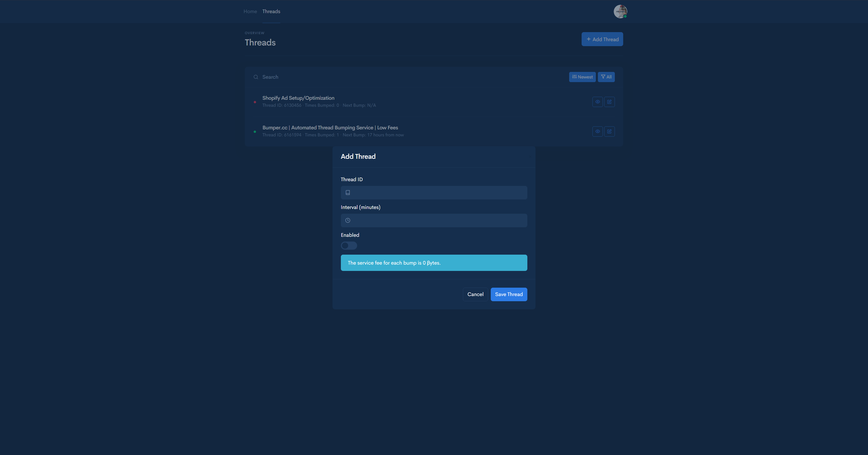Click the Next Bump: 17 hours from now text
The image size is (868, 455).
point(373,135)
